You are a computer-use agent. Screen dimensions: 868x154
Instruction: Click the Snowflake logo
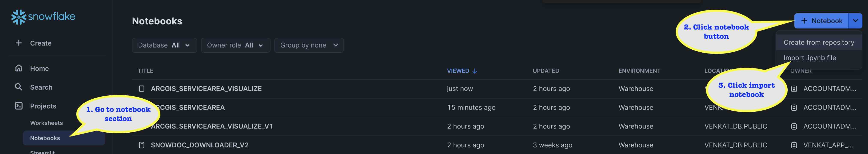point(43,17)
